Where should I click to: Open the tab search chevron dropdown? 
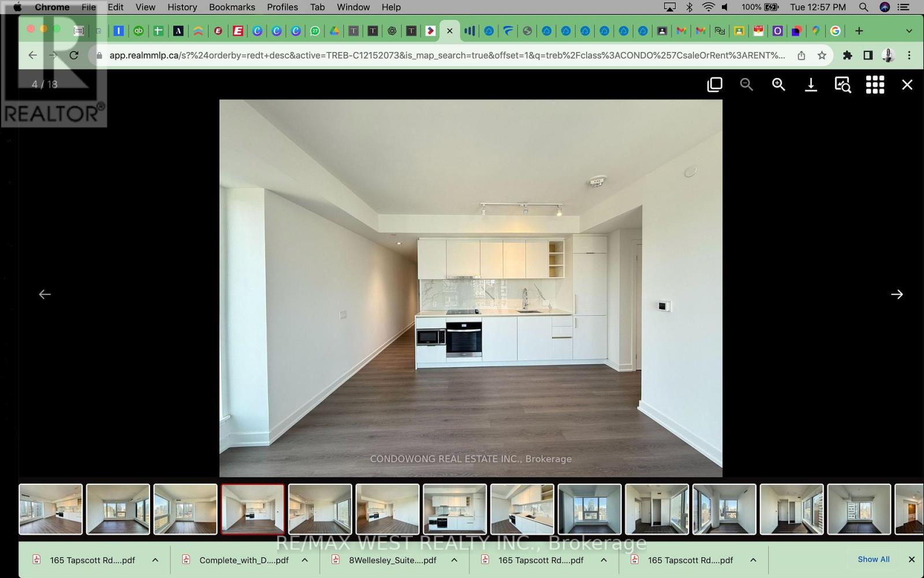point(908,31)
